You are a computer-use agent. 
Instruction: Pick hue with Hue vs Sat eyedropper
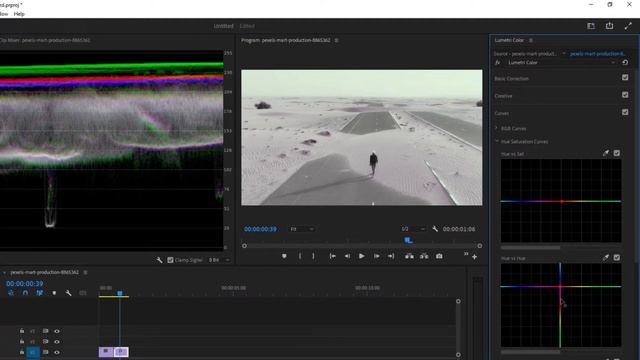click(606, 153)
